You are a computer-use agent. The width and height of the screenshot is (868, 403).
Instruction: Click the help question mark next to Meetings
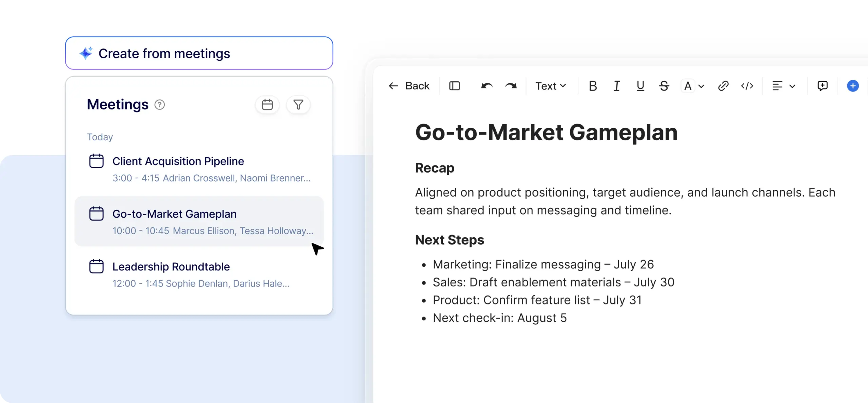[159, 105]
